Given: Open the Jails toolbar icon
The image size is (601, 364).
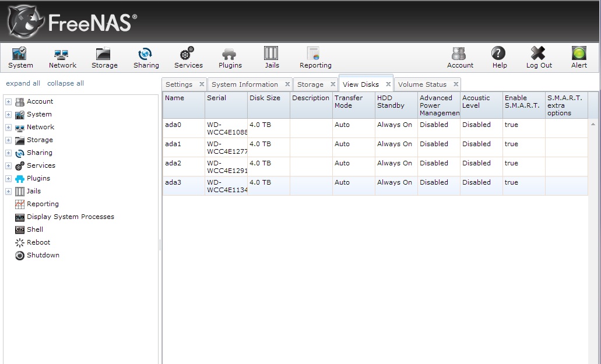Looking at the screenshot, I should click(272, 53).
